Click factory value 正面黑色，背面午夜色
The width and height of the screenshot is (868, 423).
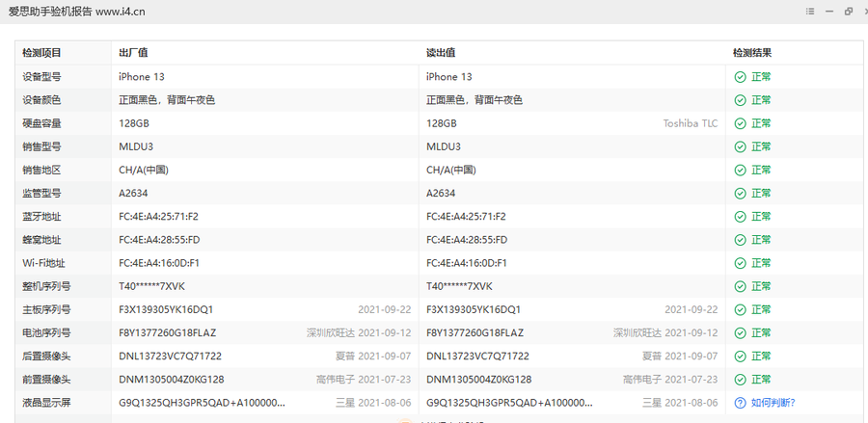167,100
